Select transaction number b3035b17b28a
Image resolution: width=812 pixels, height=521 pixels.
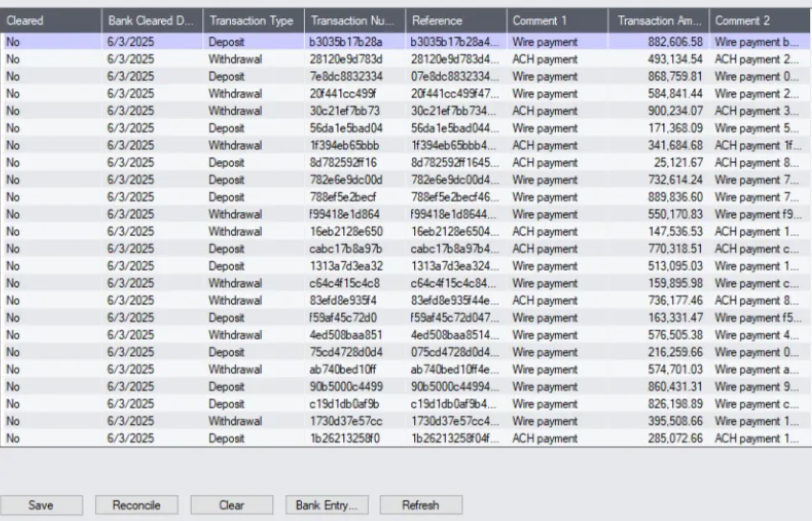(x=346, y=42)
